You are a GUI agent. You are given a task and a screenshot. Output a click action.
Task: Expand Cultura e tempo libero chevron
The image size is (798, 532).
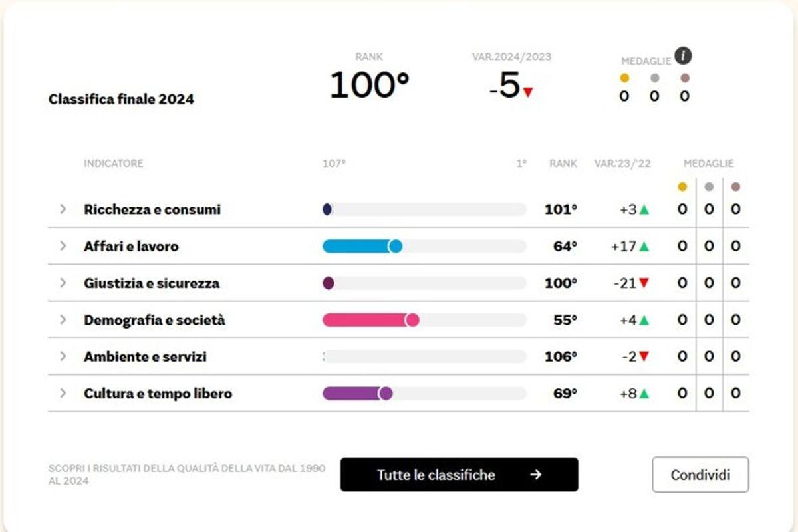(63, 393)
